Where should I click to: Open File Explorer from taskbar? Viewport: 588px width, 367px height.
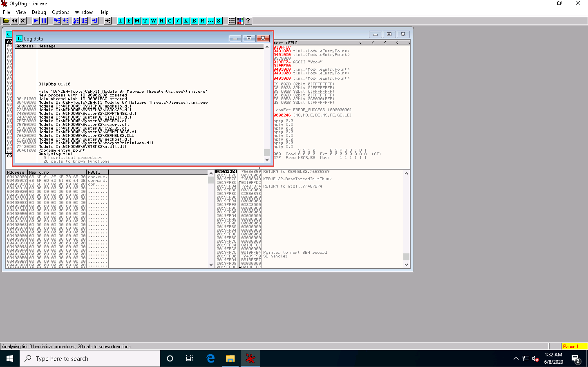point(230,359)
